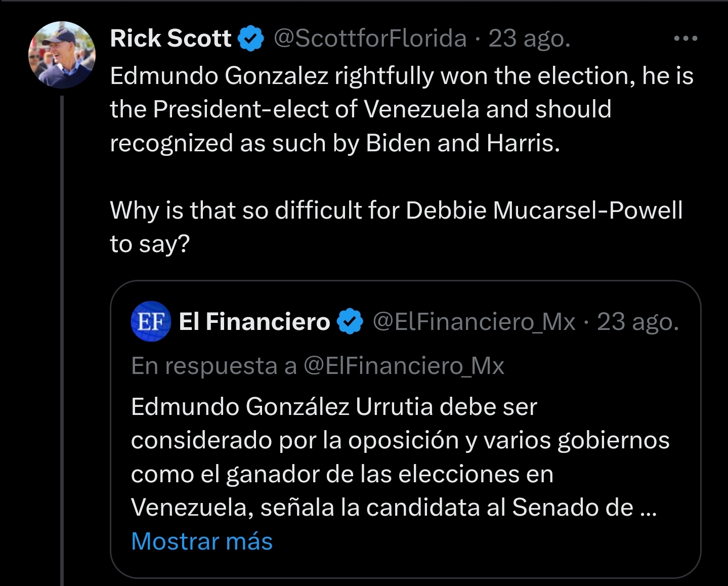Click the blue EF logo avatar
The width and height of the screenshot is (728, 586).
[150, 321]
